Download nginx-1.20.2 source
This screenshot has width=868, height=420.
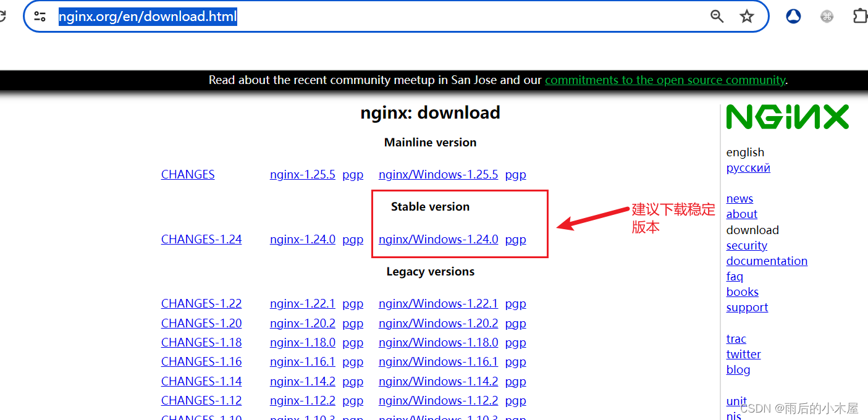(303, 324)
